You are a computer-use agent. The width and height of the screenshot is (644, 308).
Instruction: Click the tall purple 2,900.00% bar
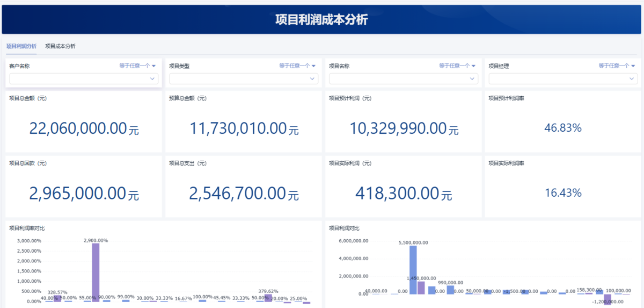96,272
